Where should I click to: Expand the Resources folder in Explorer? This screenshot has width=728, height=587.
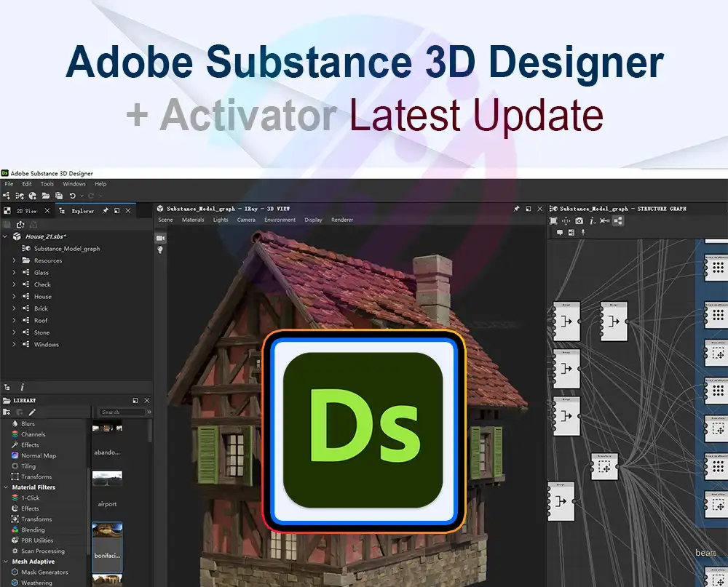coord(14,260)
